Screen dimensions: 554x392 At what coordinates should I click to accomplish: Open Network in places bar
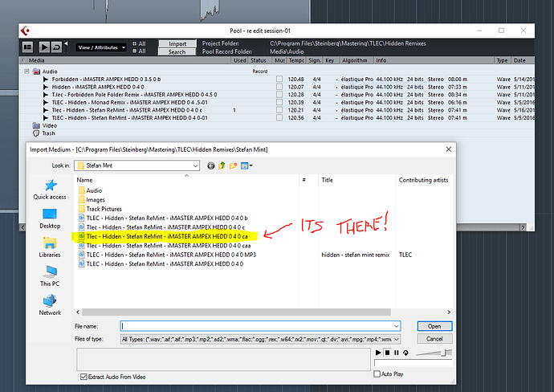(x=50, y=306)
